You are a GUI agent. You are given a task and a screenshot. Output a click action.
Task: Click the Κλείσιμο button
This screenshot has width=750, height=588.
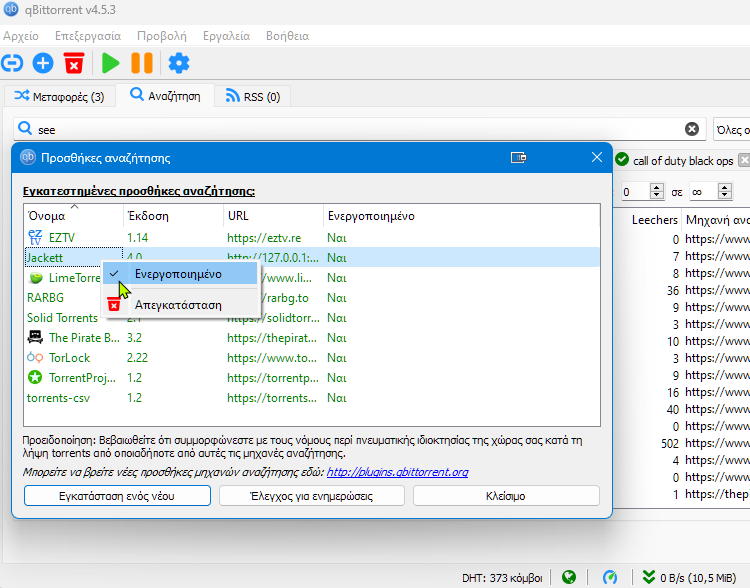point(506,496)
